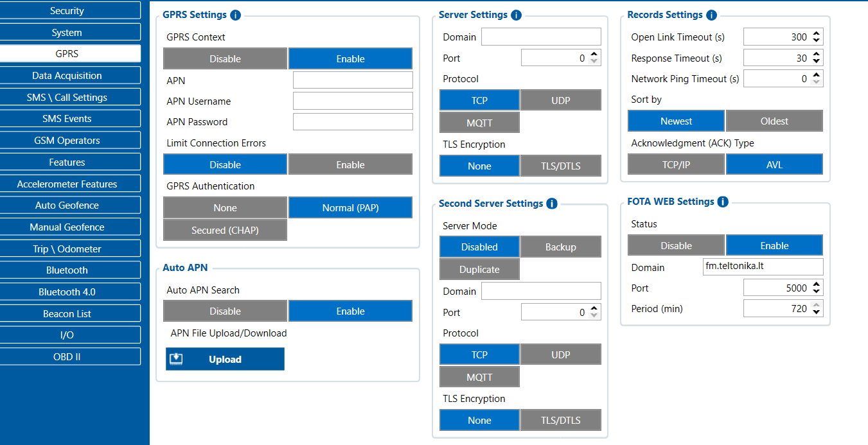The width and height of the screenshot is (868, 445).
Task: Click the Upload APN file button
Action: pyautogui.click(x=225, y=359)
